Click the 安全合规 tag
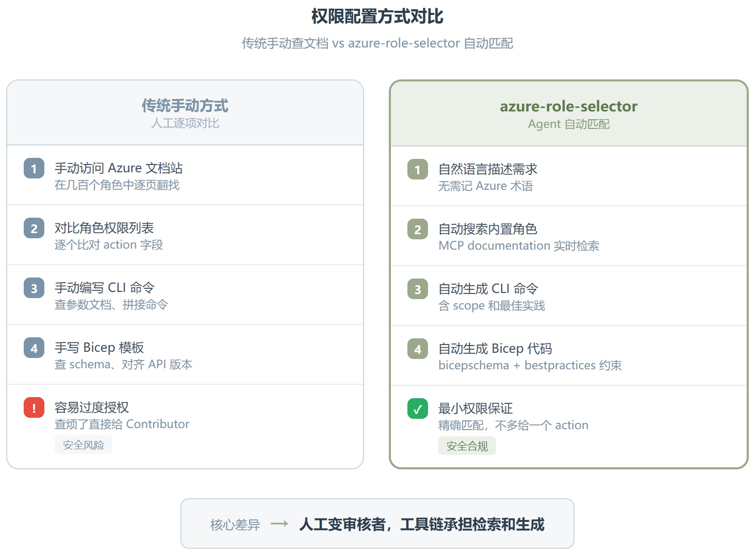The image size is (756, 556). 467,446
